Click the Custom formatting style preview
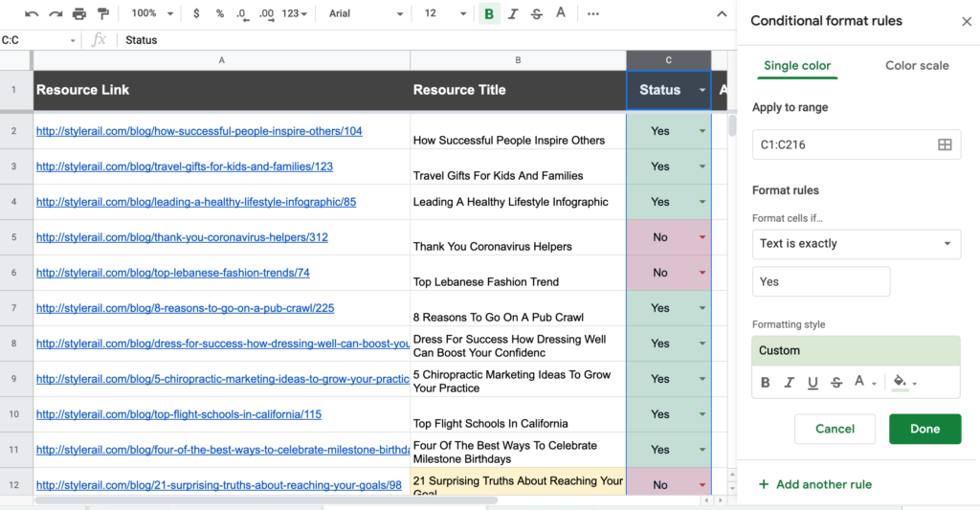Screen dimensions: 980x510 click(x=856, y=350)
